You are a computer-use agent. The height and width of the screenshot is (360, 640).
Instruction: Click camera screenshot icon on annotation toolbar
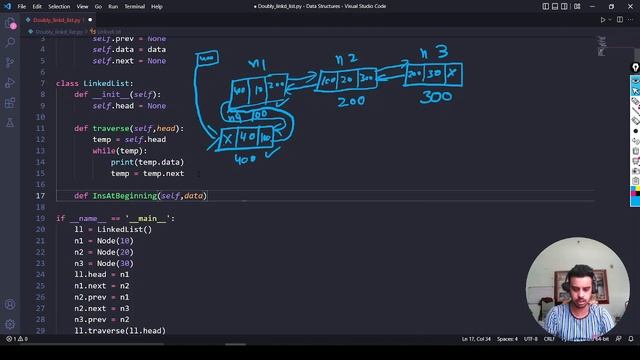point(636,171)
